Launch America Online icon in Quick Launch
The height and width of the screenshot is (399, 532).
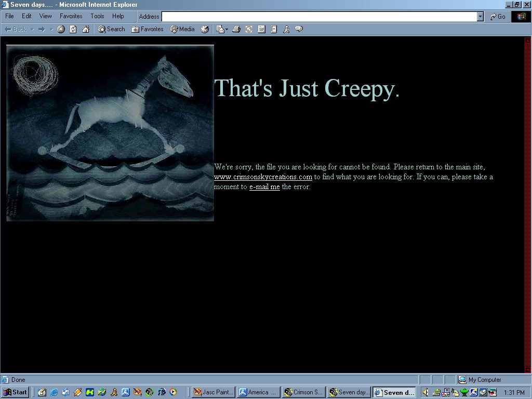[126, 392]
